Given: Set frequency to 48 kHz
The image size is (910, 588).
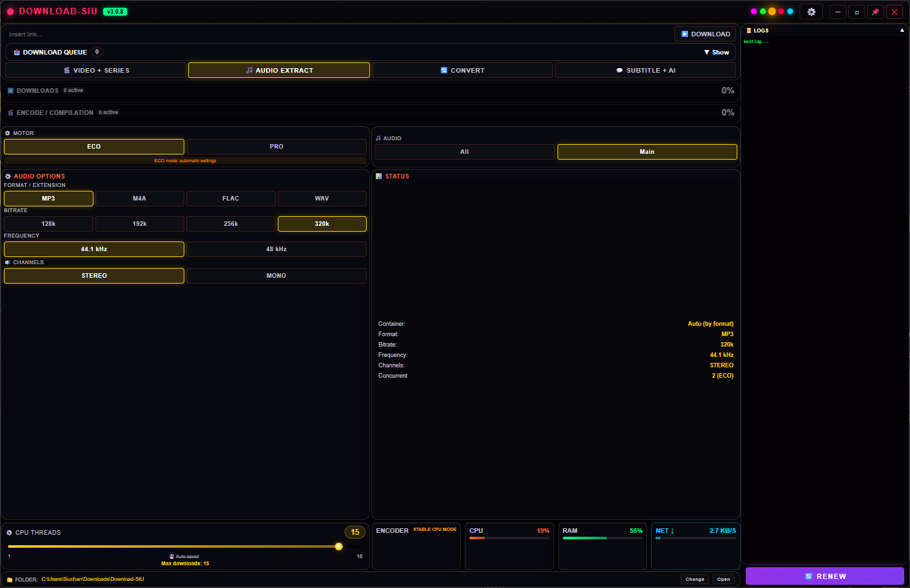Looking at the screenshot, I should point(277,249).
